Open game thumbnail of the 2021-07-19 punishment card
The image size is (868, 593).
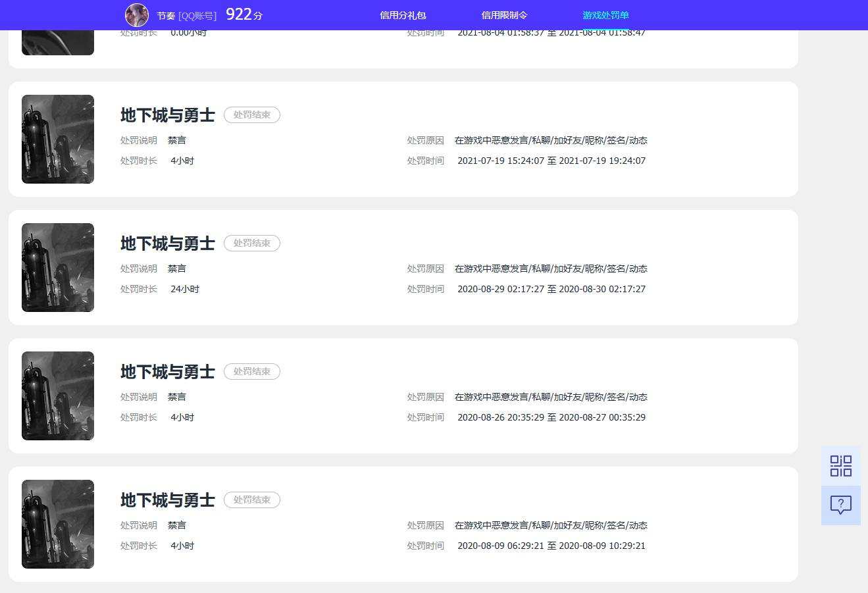(x=58, y=139)
